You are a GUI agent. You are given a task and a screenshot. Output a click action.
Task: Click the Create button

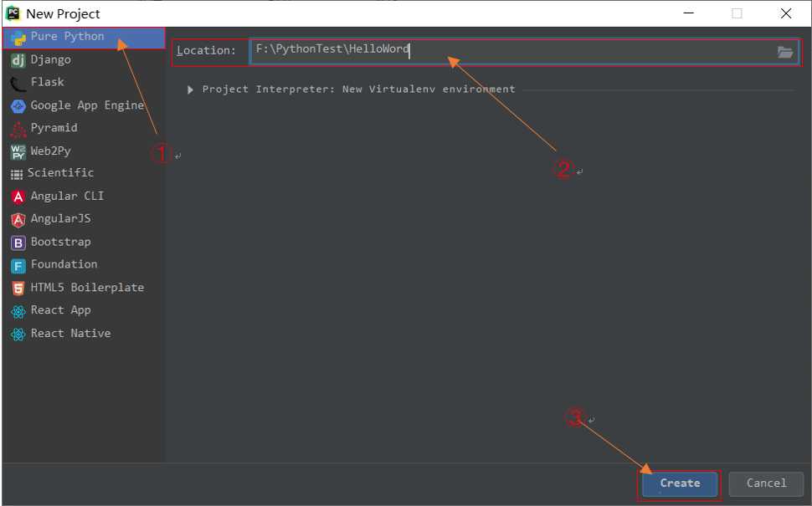[x=680, y=483]
